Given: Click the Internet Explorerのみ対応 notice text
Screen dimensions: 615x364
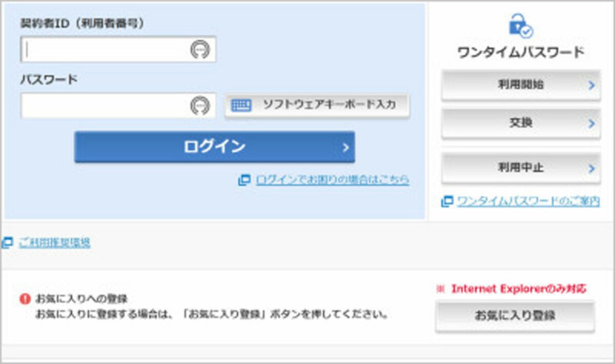Looking at the screenshot, I should tap(519, 289).
